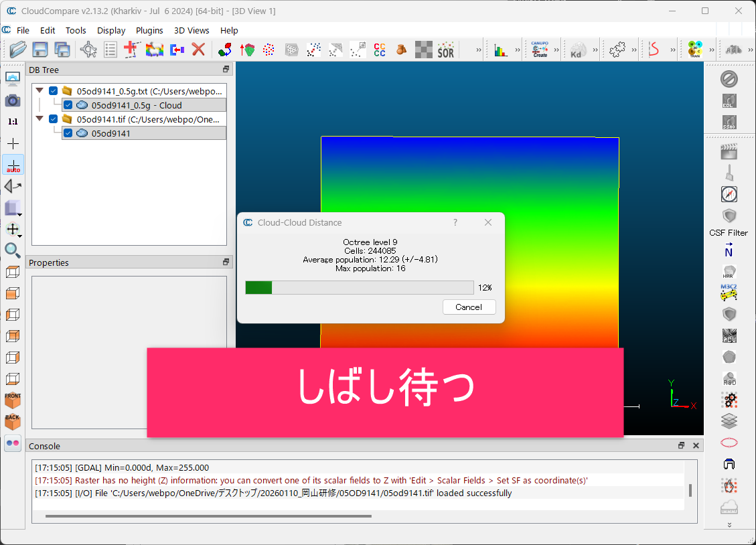Click the camera snapshot icon
The width and height of the screenshot is (756, 545).
pyautogui.click(x=13, y=100)
